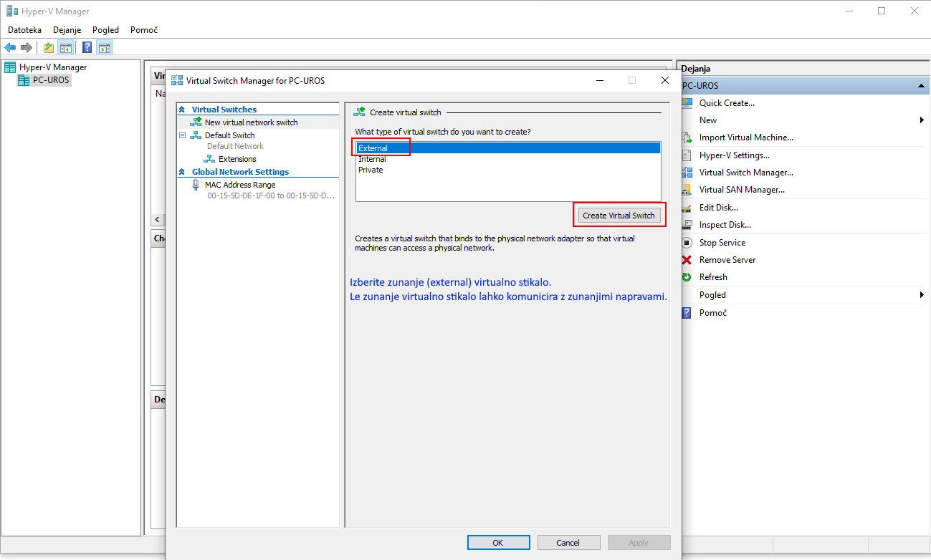Select New virtual network switch row
The image size is (931, 560).
[258, 122]
